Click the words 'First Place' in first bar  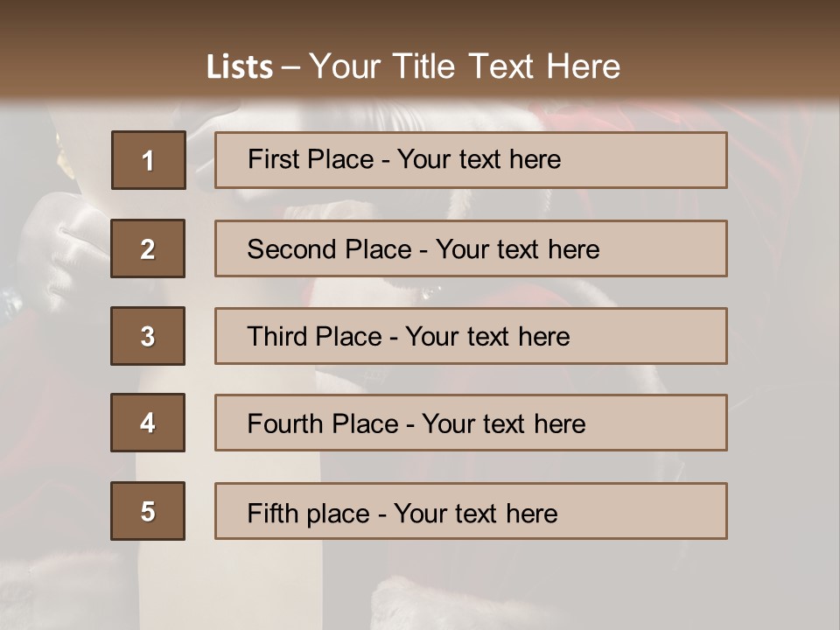tap(311, 159)
